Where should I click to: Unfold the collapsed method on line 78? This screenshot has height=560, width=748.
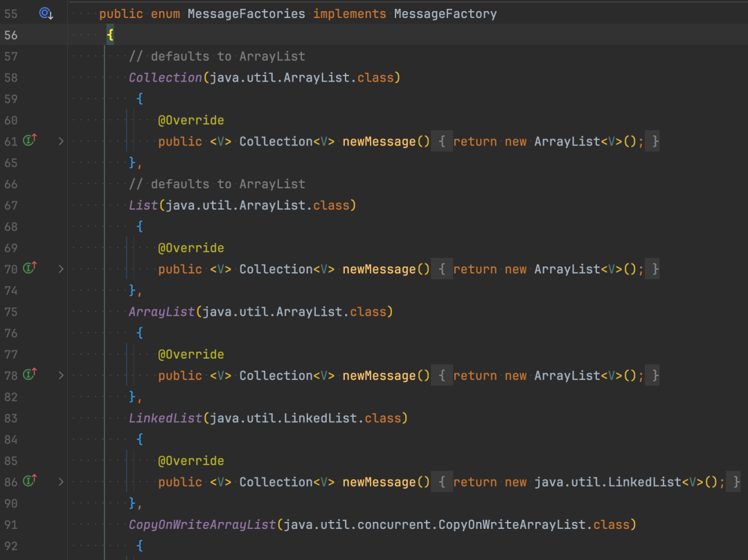(x=61, y=376)
